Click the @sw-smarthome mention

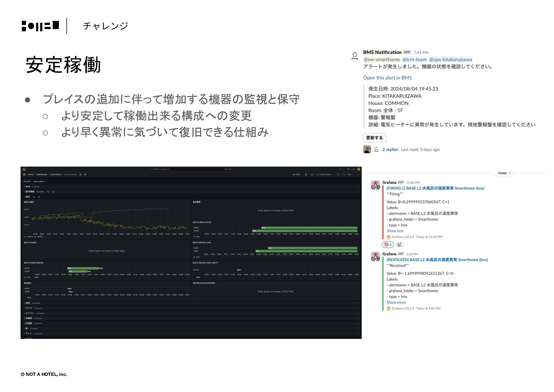point(382,59)
